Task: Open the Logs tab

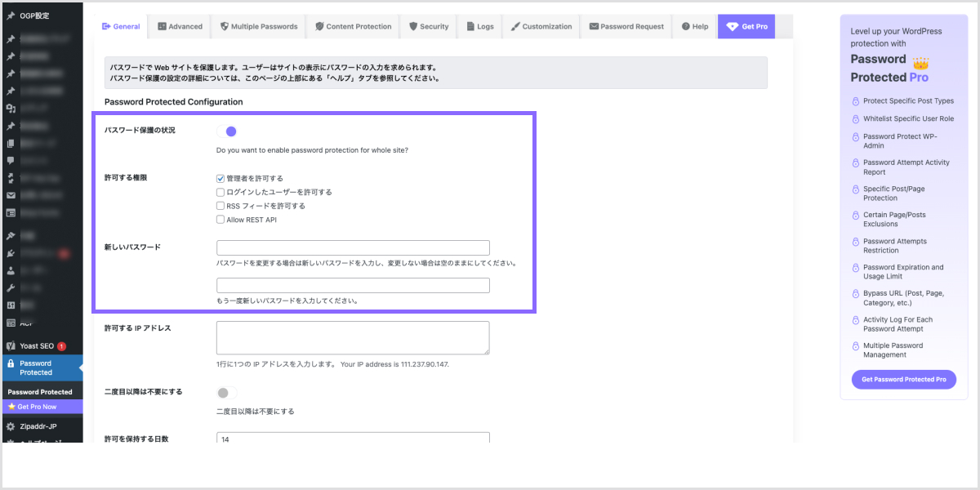Action: 479,26
